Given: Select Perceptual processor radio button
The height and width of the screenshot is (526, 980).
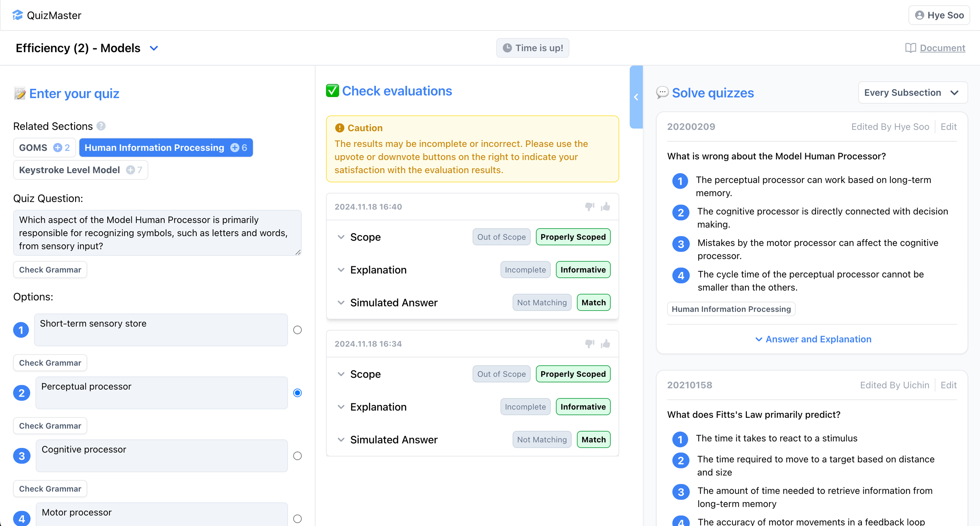Looking at the screenshot, I should [x=297, y=393].
